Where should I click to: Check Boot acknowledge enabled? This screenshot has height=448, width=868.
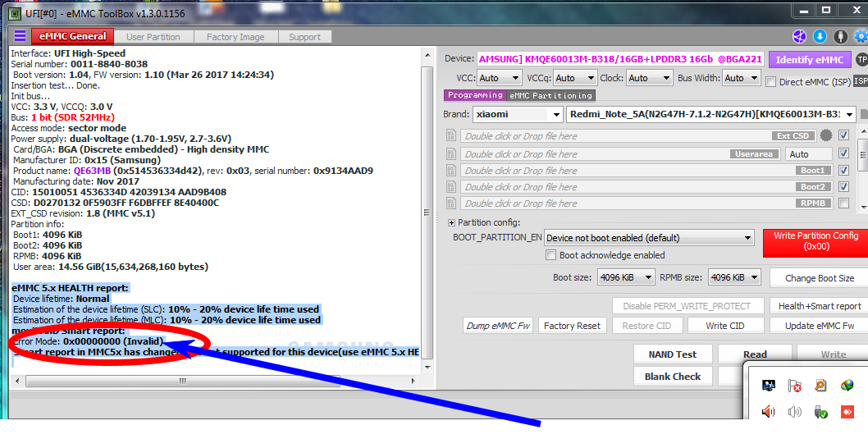point(550,255)
